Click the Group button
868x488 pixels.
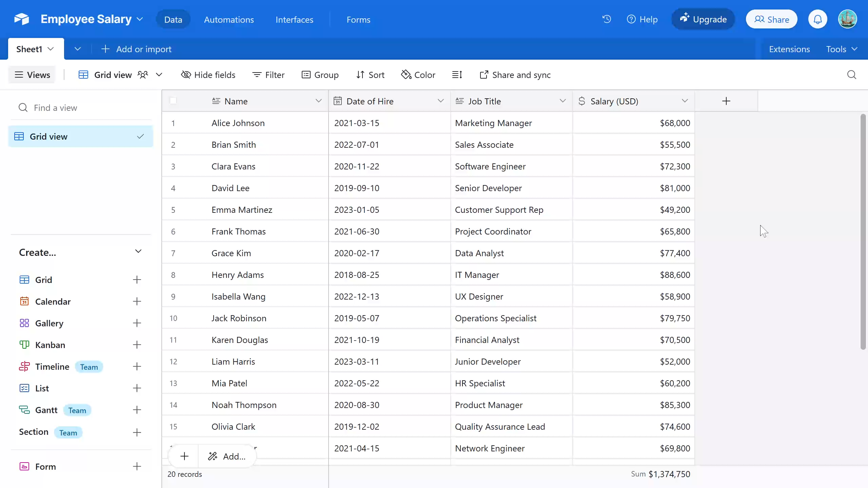coord(320,75)
